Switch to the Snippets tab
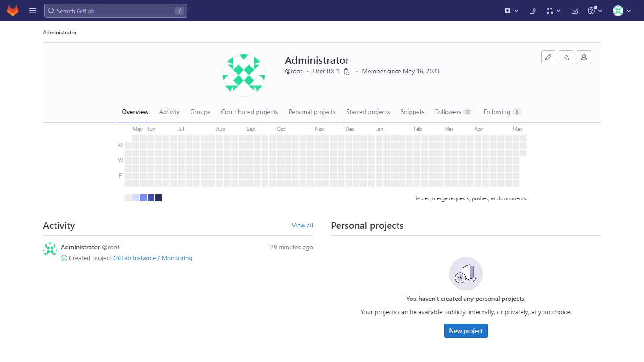The height and width of the screenshot is (362, 644). pos(412,112)
